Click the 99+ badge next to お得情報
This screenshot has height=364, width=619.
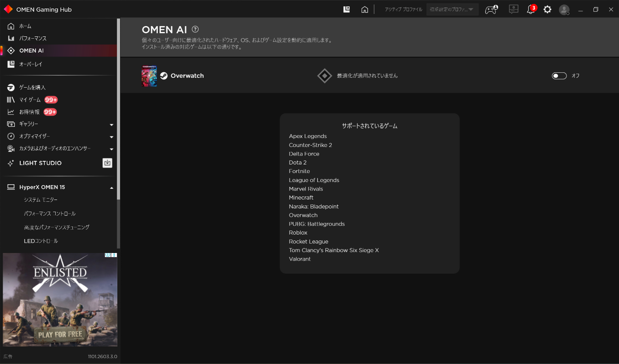click(50, 112)
